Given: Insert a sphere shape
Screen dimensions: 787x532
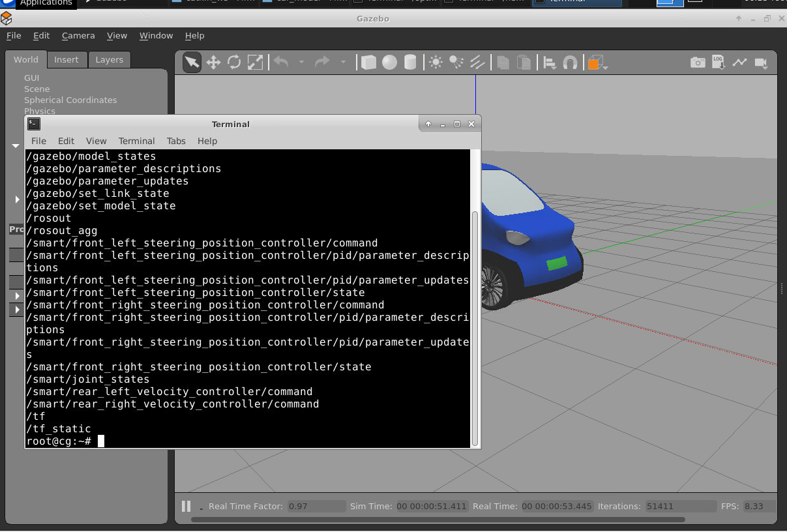Looking at the screenshot, I should coord(389,63).
